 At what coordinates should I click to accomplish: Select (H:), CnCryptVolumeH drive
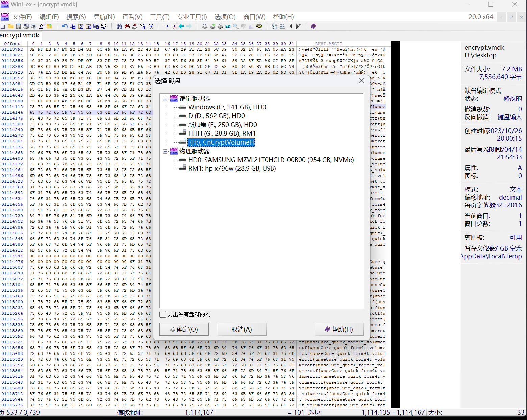tap(221, 142)
